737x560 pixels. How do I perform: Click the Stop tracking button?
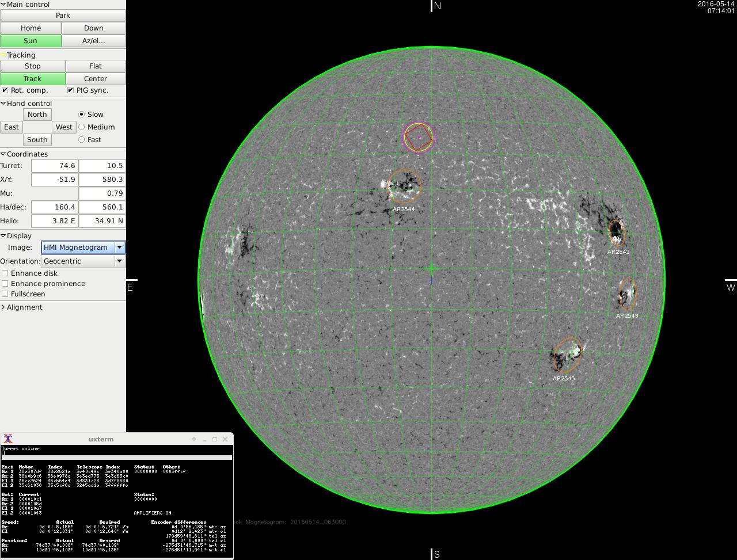32,66
